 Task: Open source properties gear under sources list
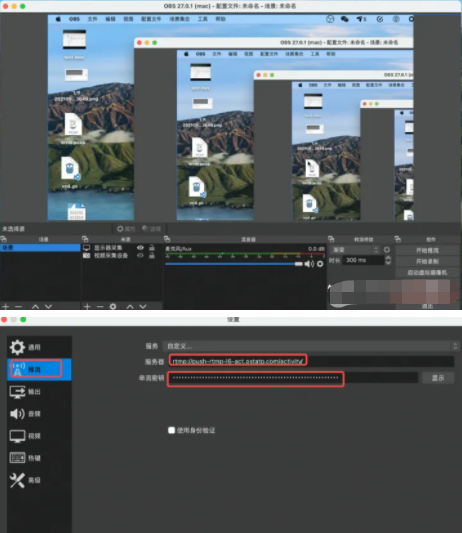pos(113,306)
